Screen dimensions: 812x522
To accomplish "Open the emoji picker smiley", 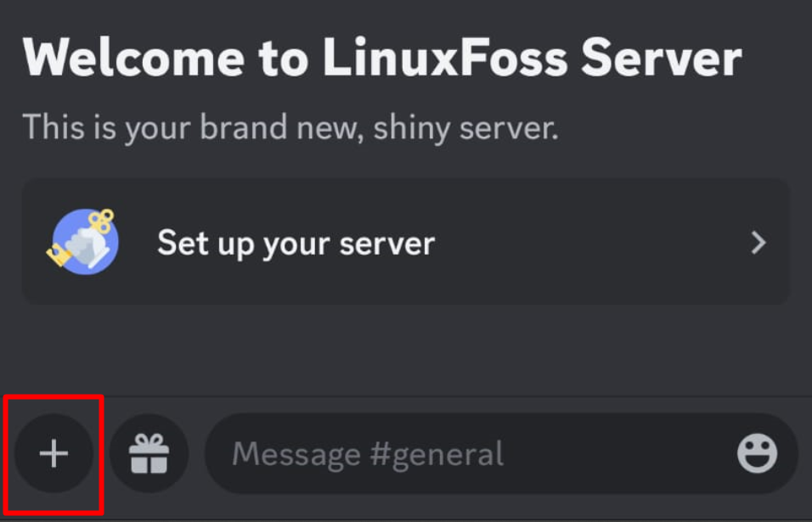I will (x=757, y=453).
